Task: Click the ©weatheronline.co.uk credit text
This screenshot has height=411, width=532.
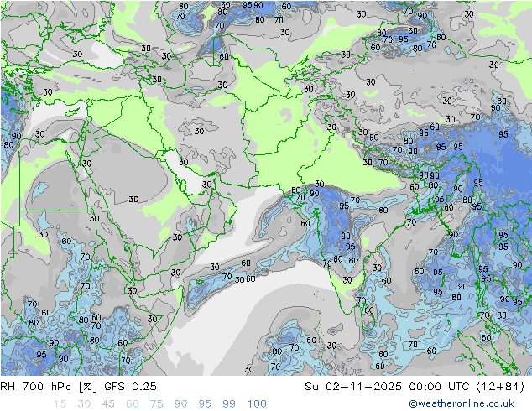Action: pos(461,403)
